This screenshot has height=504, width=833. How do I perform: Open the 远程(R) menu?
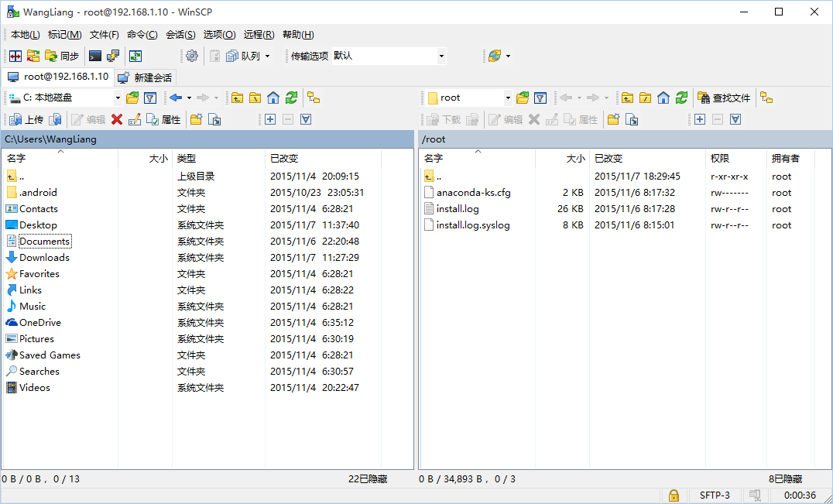pyautogui.click(x=259, y=35)
